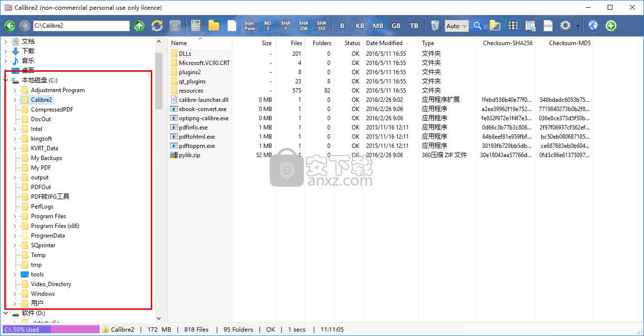Viewport: 644px width, 336px height.
Task: Switch size units to TB
Action: [x=414, y=26]
